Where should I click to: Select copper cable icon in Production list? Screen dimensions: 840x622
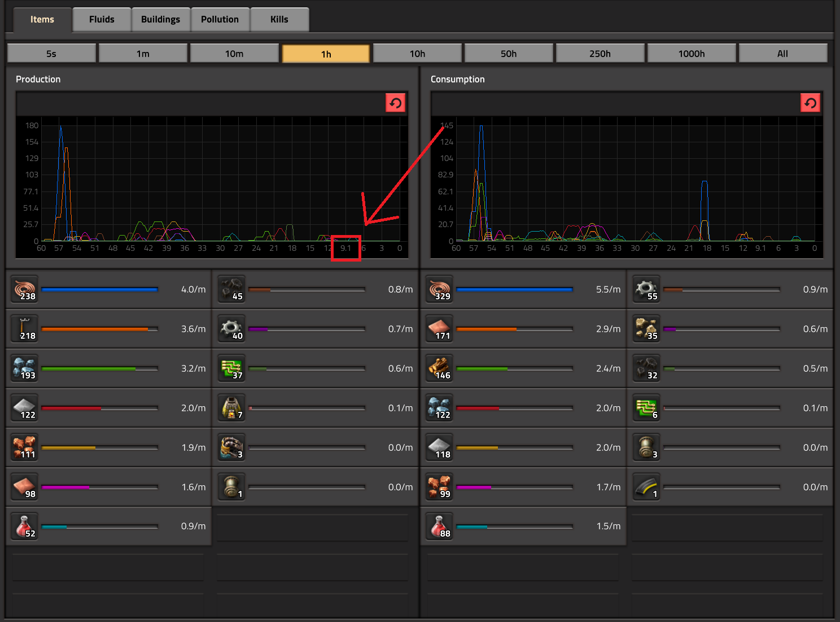click(x=25, y=289)
